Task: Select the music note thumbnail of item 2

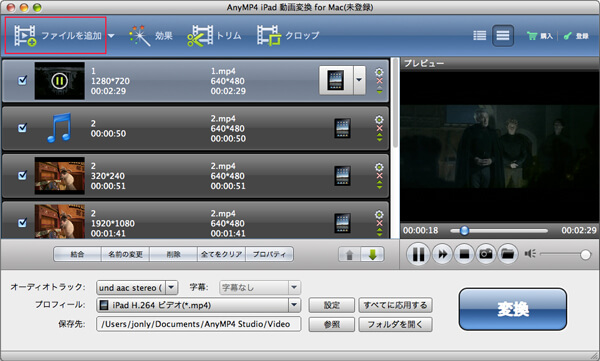Action: tap(59, 128)
